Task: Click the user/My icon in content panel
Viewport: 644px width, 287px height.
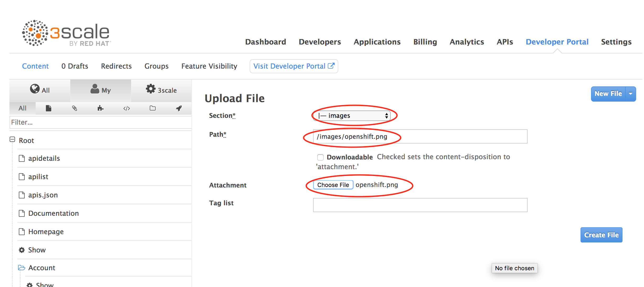Action: point(101,90)
